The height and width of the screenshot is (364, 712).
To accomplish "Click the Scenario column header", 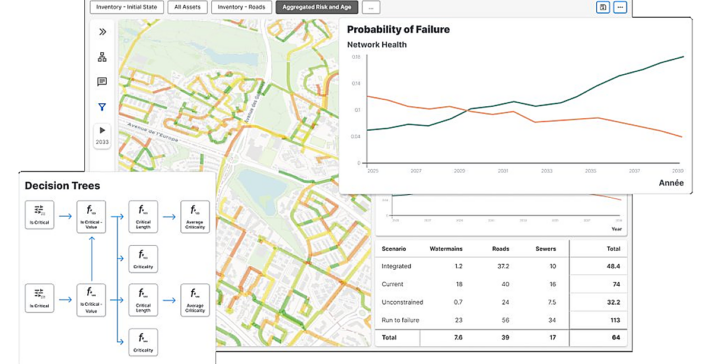I will (394, 249).
